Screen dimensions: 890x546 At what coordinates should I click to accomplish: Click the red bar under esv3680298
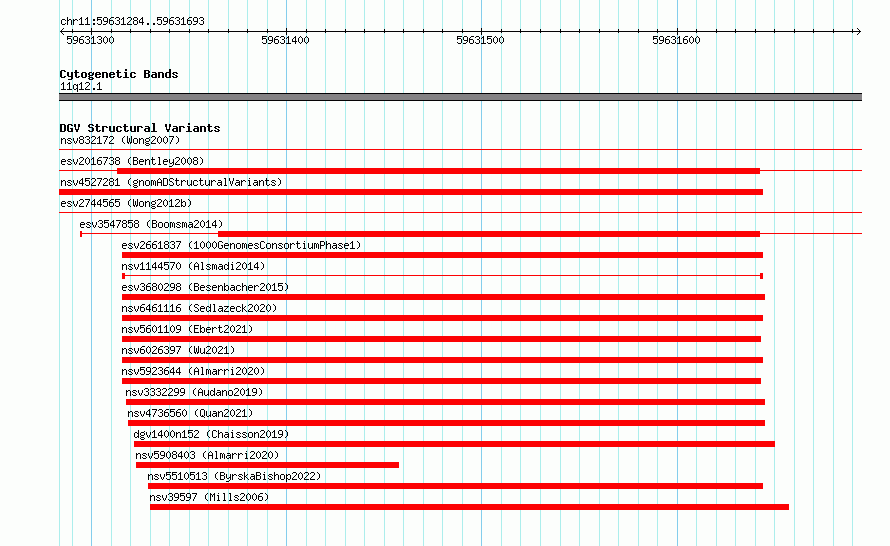click(x=443, y=297)
